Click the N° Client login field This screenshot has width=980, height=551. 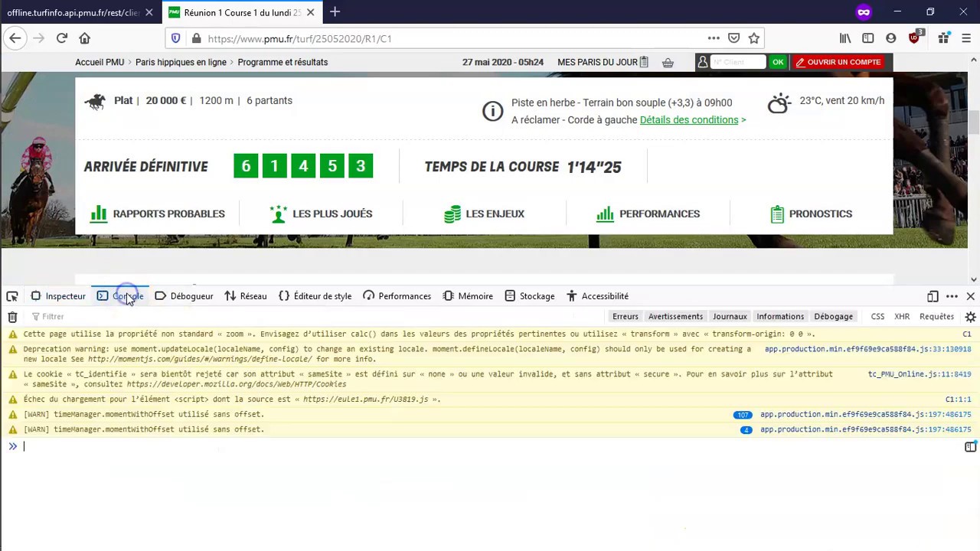738,63
